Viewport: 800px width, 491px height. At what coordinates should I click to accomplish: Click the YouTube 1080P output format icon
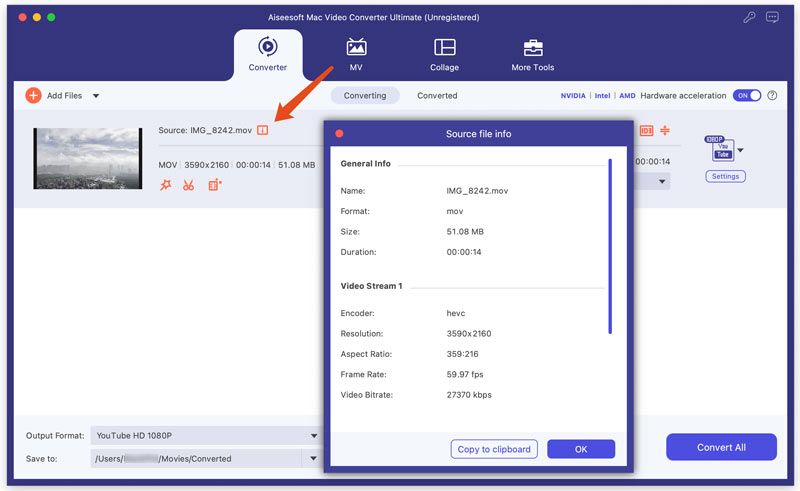720,149
